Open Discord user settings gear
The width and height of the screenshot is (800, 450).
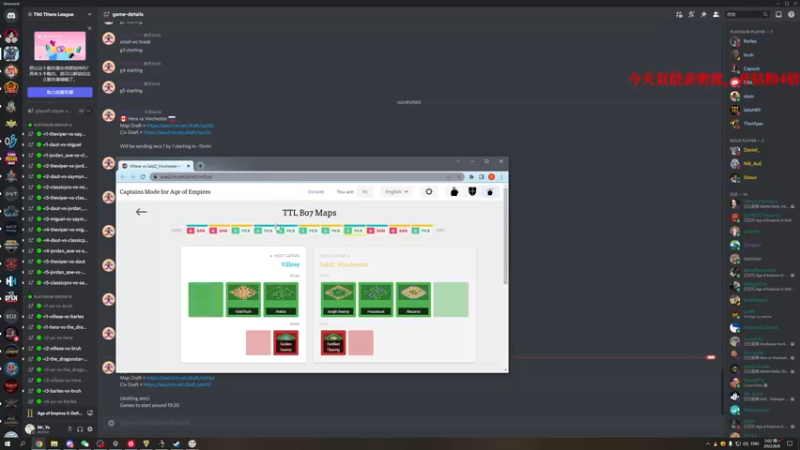click(x=90, y=429)
